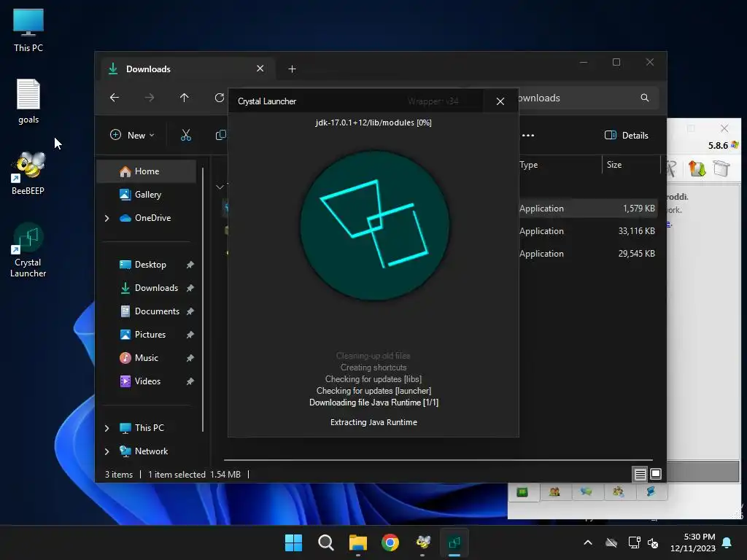747x560 pixels.
Task: Click the users icon in BeeBEEP bottom bar
Action: coord(554,492)
